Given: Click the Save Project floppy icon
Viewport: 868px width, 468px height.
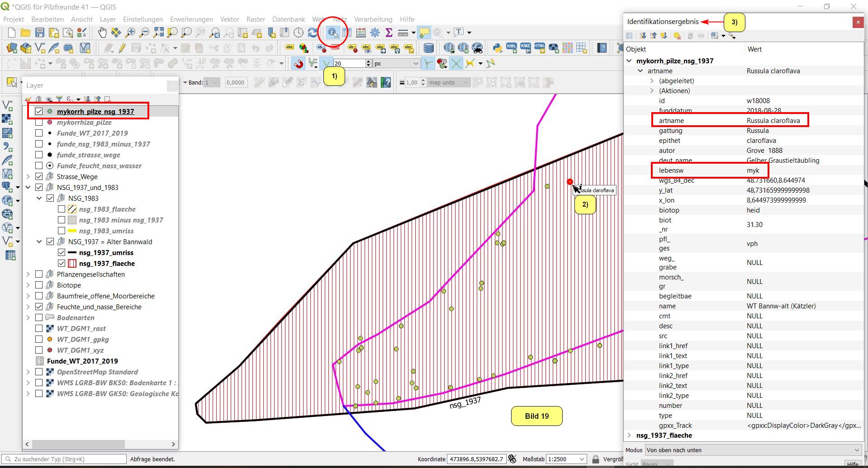Looking at the screenshot, I should [40, 33].
